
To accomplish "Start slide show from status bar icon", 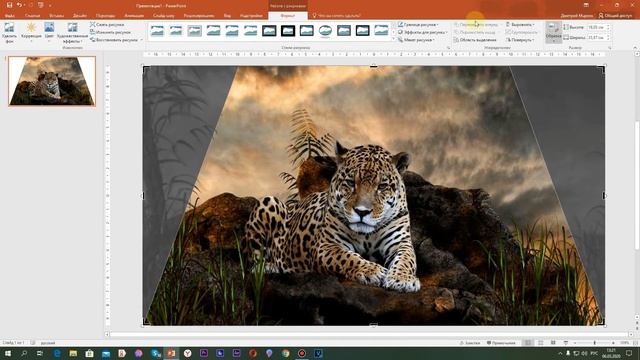I will pyautogui.click(x=566, y=343).
